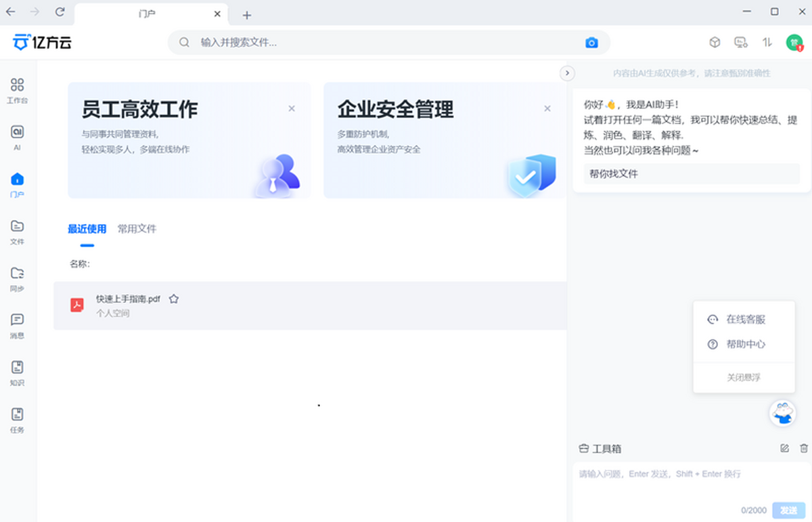Click the file search input field
This screenshot has width=812, height=522.
(x=386, y=43)
